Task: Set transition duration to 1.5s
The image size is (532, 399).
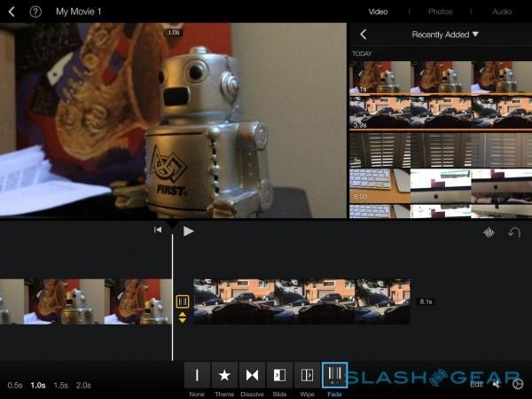Action: coord(60,385)
